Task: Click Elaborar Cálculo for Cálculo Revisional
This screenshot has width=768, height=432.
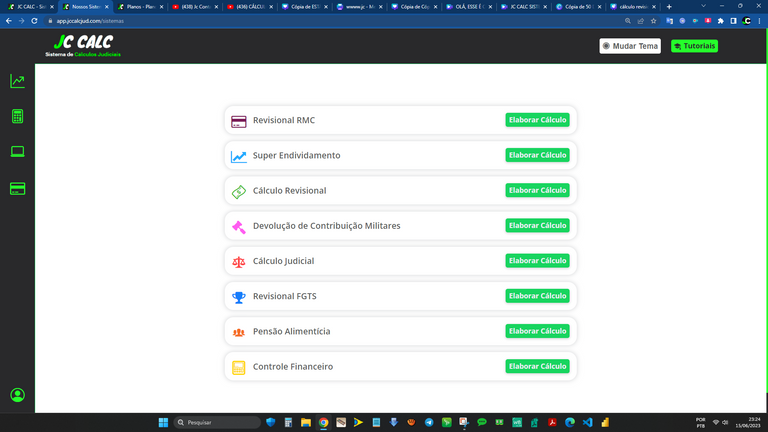Action: pyautogui.click(x=537, y=191)
